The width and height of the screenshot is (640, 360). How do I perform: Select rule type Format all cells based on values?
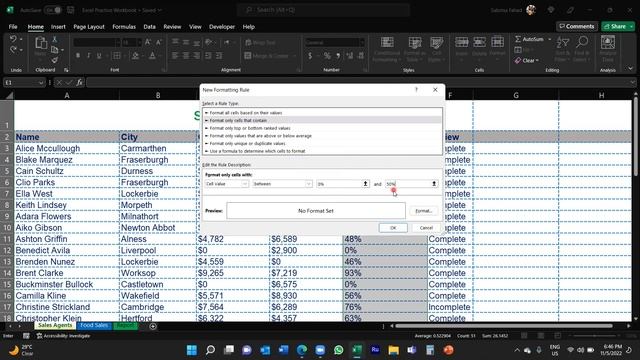322,113
